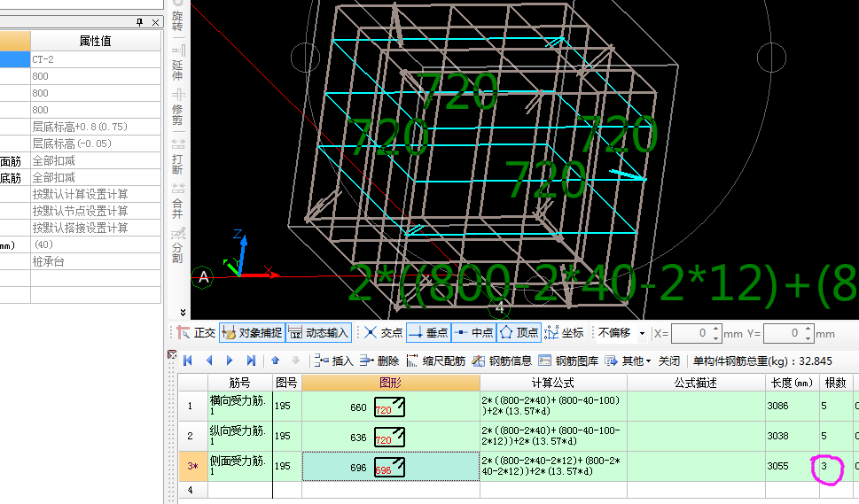Click the 根数 column header
Screen dimensions: 859x504
coord(836,383)
